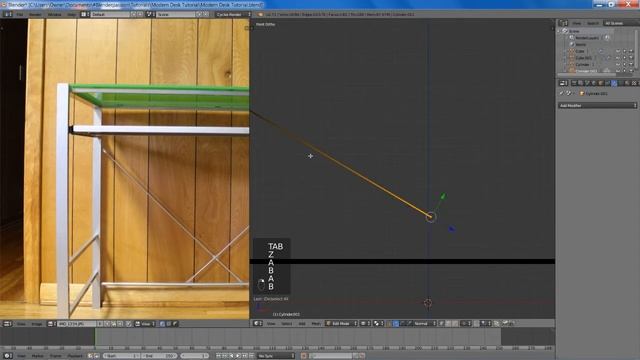This screenshot has height=360, width=640.
Task: Open the Edit Mode selector dropdown
Action: (x=341, y=323)
